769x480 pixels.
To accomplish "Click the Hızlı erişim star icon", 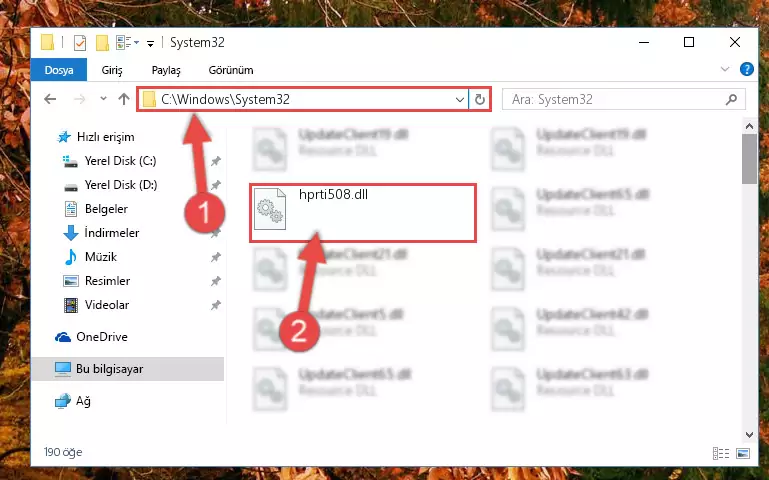I will coord(64,137).
